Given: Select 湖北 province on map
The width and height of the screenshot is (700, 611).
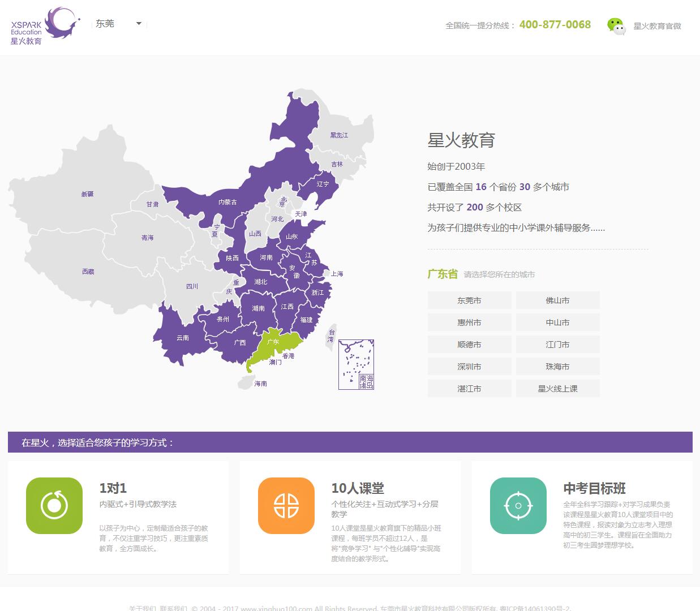Looking at the screenshot, I should click(260, 282).
